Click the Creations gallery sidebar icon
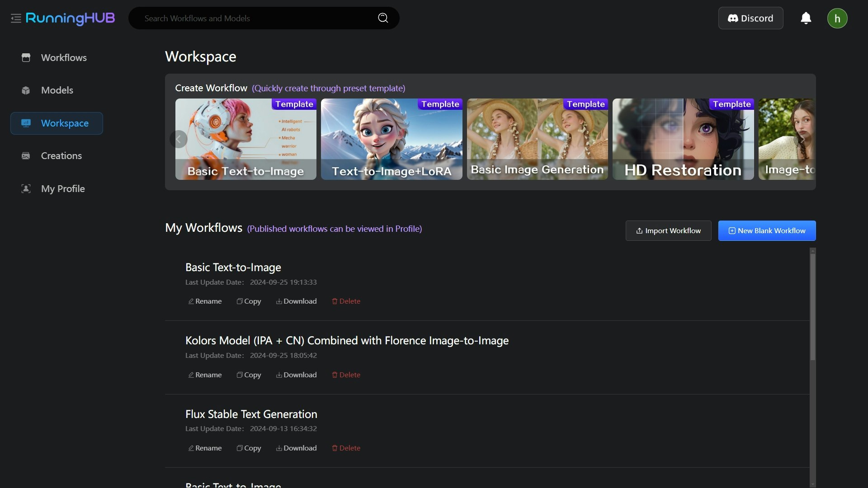 click(26, 156)
